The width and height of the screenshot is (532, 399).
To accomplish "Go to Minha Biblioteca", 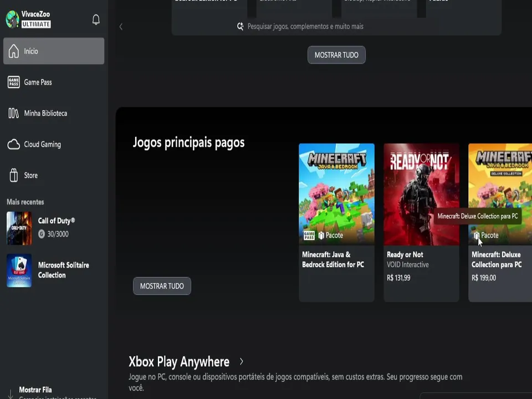I will tap(54, 113).
